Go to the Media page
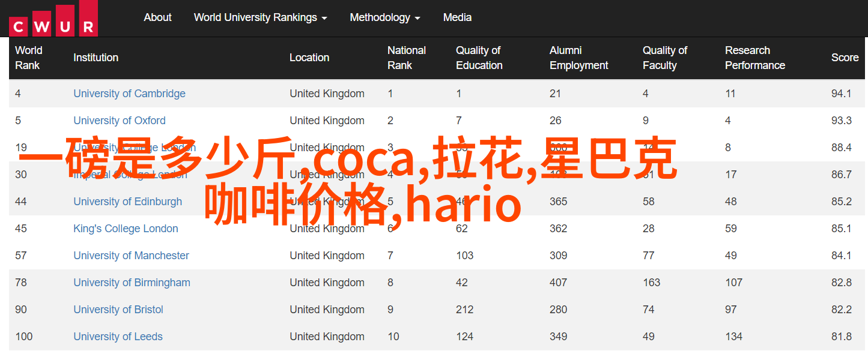 (x=457, y=17)
